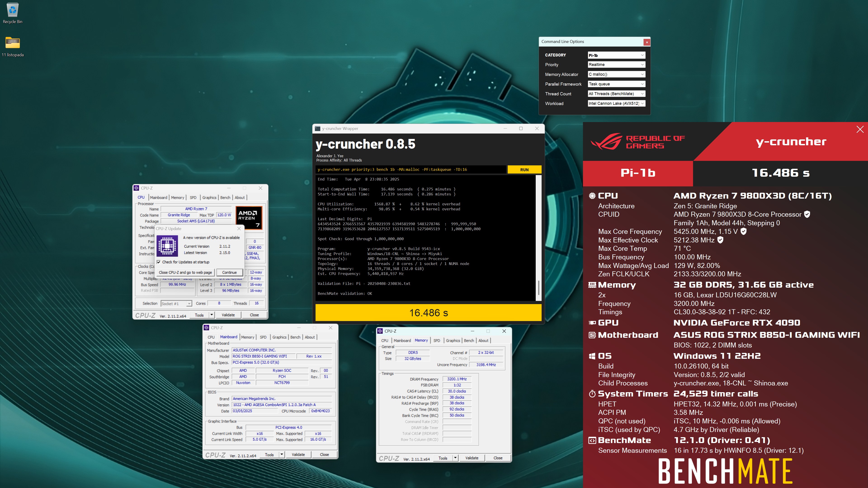Click the Tools button in CPU-Z Memory window

(443, 458)
